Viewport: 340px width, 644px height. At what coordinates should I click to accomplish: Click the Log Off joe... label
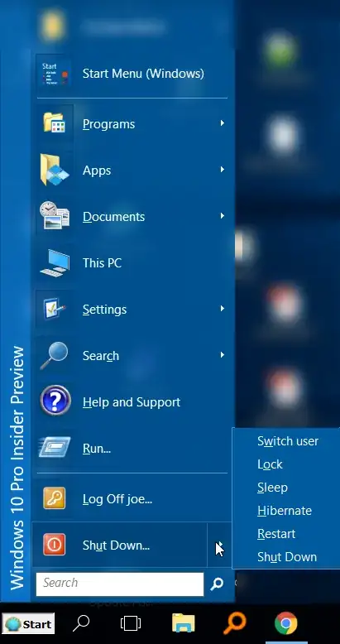(x=117, y=499)
